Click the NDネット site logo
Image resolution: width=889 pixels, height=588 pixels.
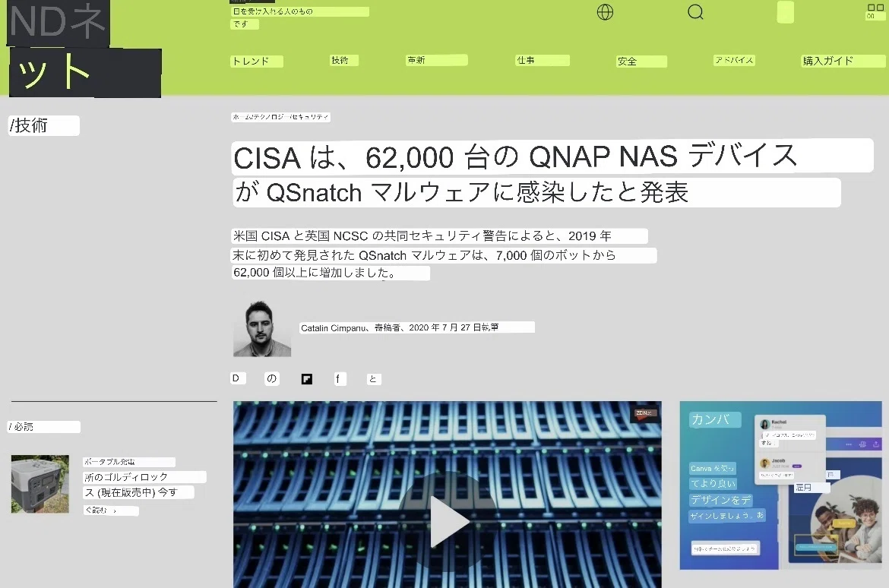coord(85,49)
